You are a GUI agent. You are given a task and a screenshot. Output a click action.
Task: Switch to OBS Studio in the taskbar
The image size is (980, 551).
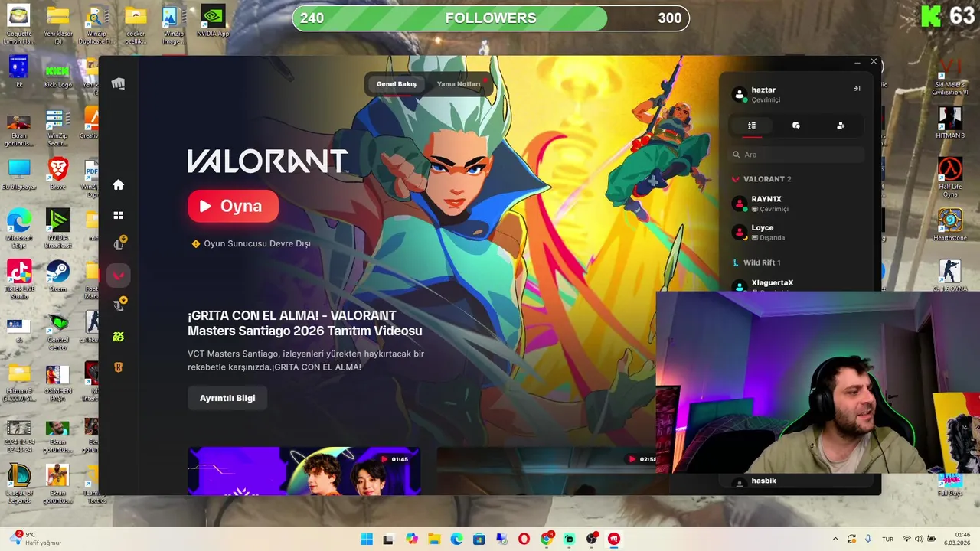point(591,539)
